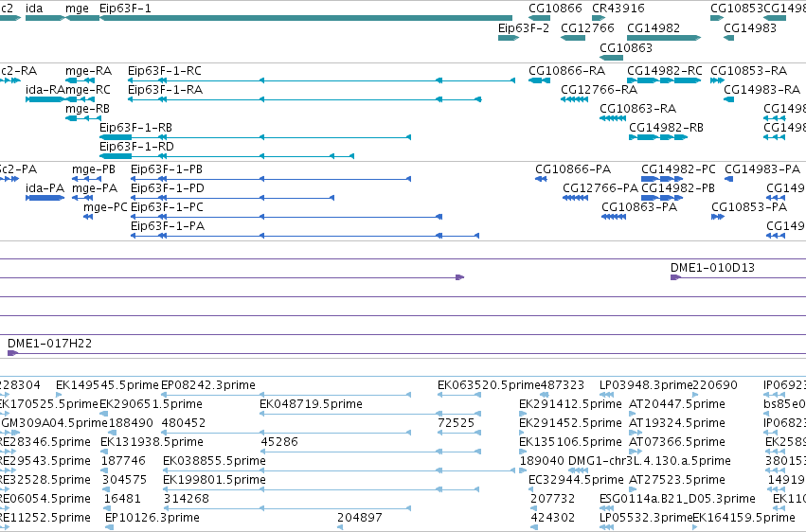Open EST ESG0114a.B21_D05.3prime

[606, 508]
